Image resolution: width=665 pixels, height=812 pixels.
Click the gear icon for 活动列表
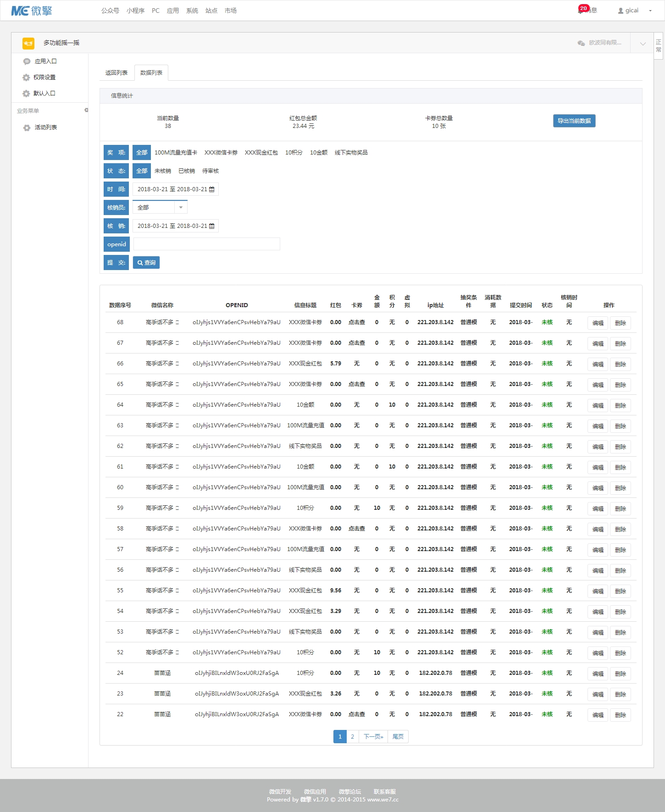pyautogui.click(x=27, y=127)
